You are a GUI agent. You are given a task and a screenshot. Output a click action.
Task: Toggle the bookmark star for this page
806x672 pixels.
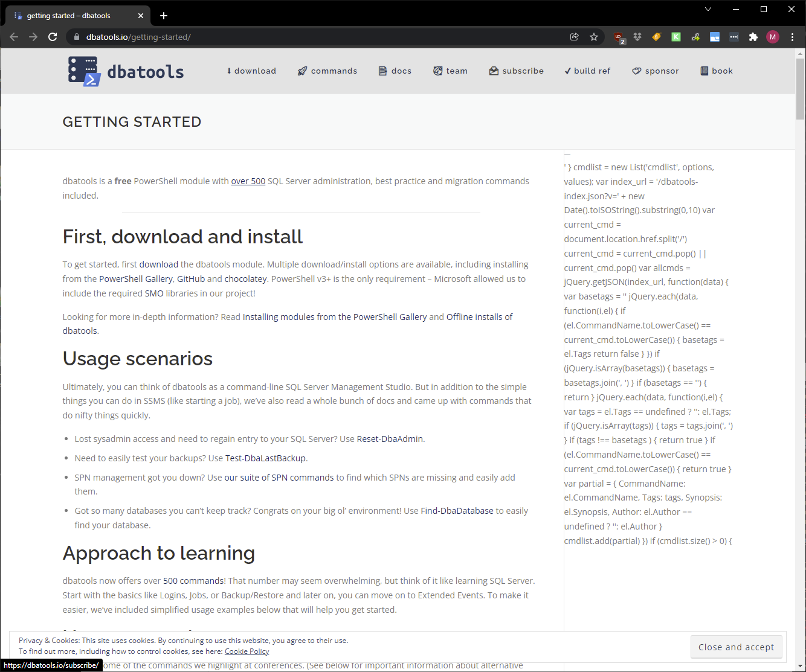click(594, 37)
